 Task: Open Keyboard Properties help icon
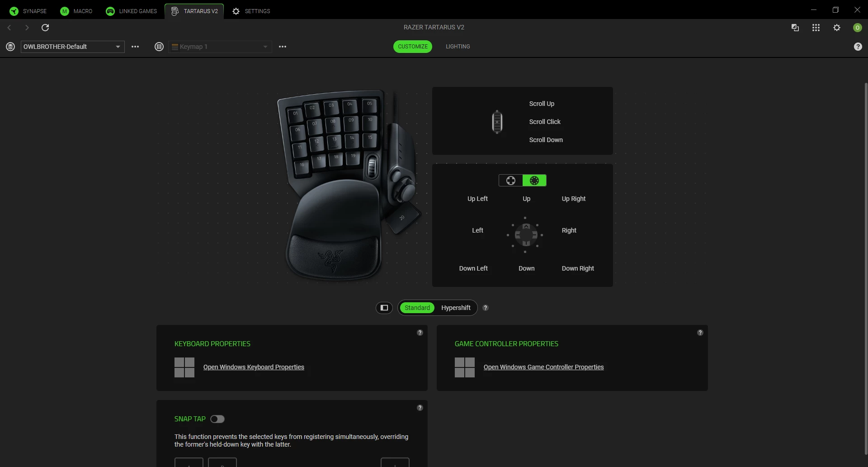point(420,333)
